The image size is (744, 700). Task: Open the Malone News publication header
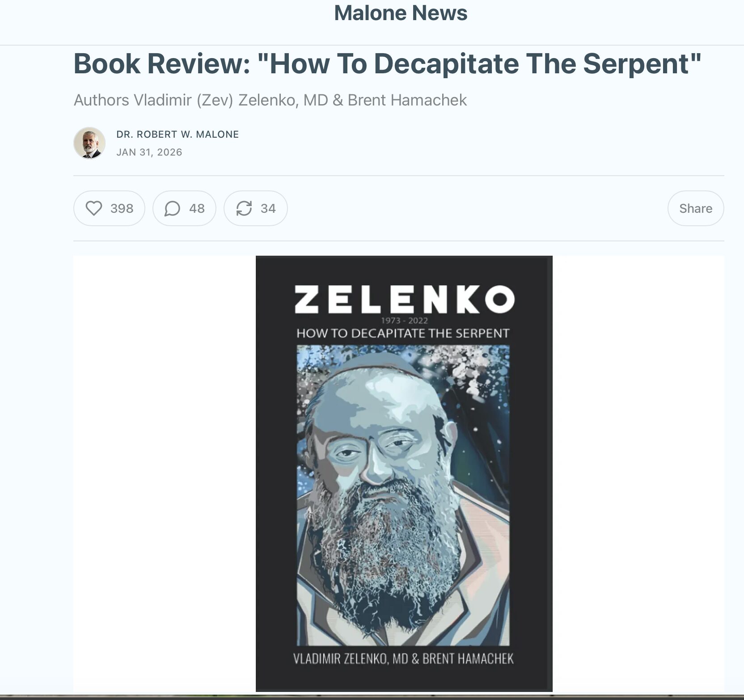coord(401,13)
